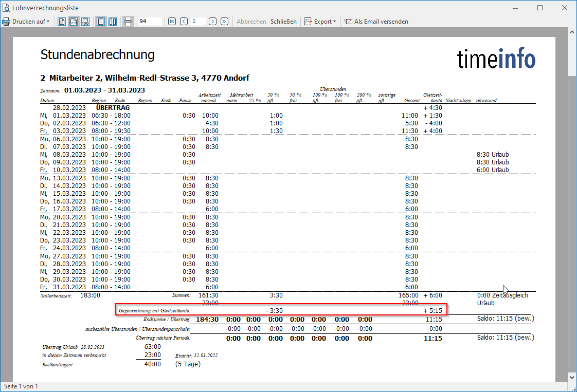Set zoom to 100 percent icon
Viewport: 577px width, 392px height.
tap(85, 22)
